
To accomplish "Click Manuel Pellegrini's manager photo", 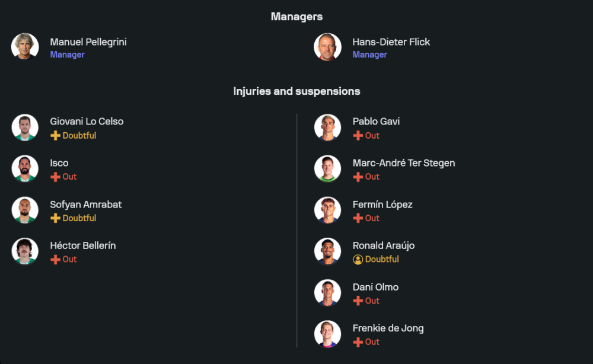I will pyautogui.click(x=25, y=47).
